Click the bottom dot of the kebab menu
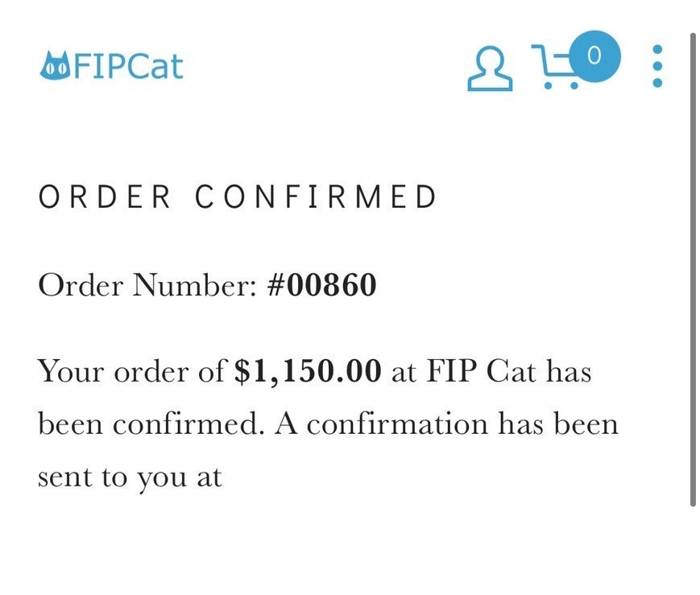The image size is (700, 595). (657, 83)
